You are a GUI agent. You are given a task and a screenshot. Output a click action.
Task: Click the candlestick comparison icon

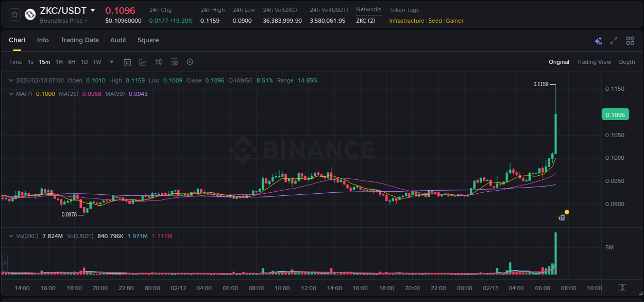click(x=159, y=62)
